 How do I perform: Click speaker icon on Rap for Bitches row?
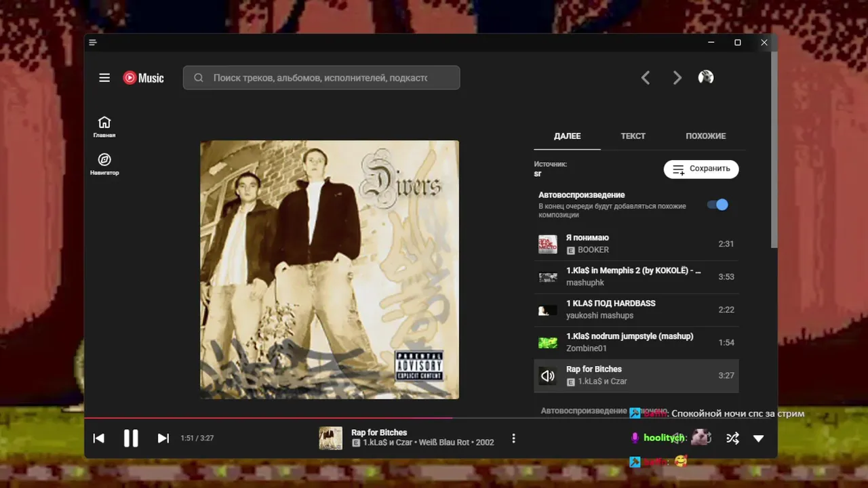click(548, 375)
